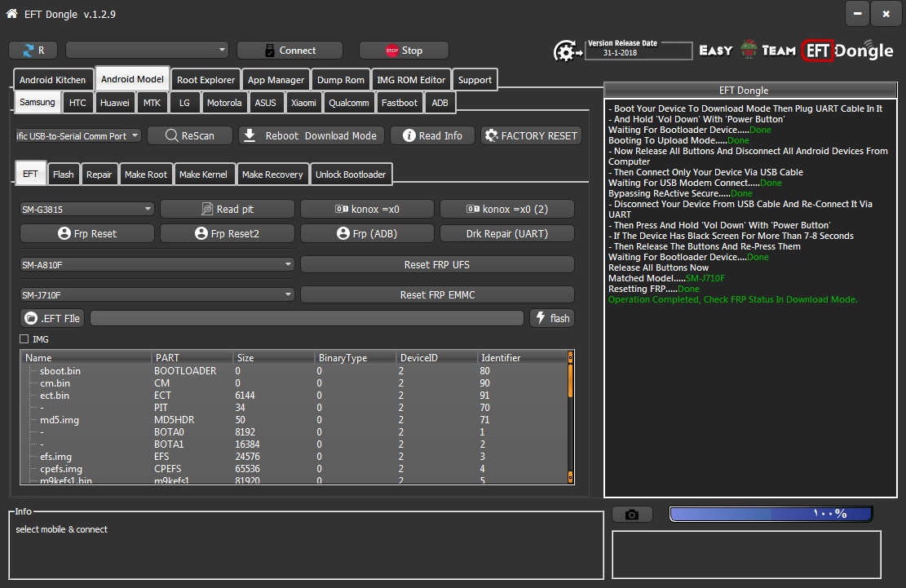Screen dimensions: 906x588
Task: Open the SM-A810F model dropdown
Action: coord(157,265)
